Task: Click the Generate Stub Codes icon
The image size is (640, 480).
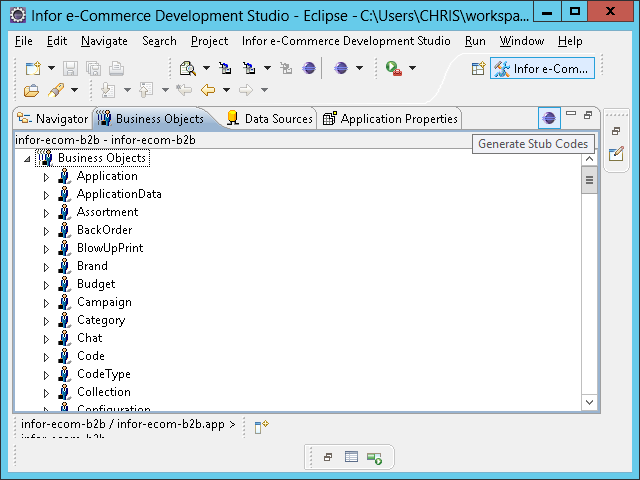Action: pos(549,118)
